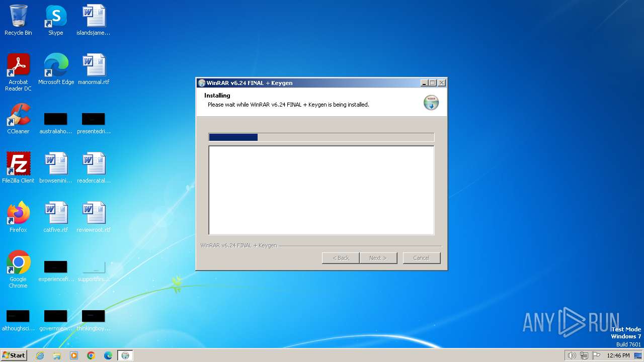Select the islandsjame... Word document icon
The image size is (644, 362).
click(94, 20)
